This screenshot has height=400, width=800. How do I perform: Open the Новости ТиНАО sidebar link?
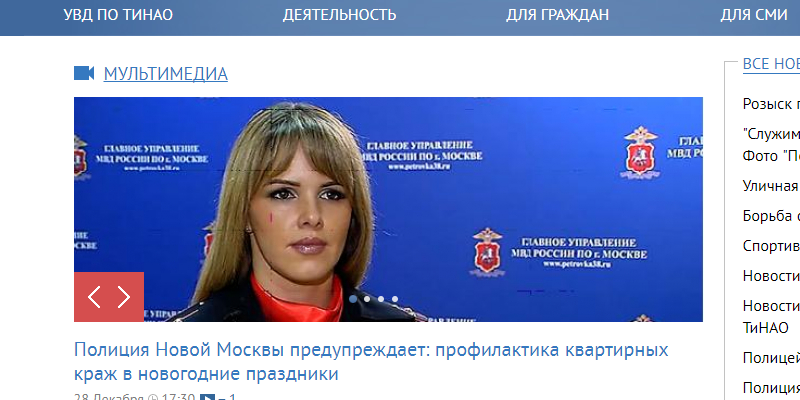coord(771,316)
